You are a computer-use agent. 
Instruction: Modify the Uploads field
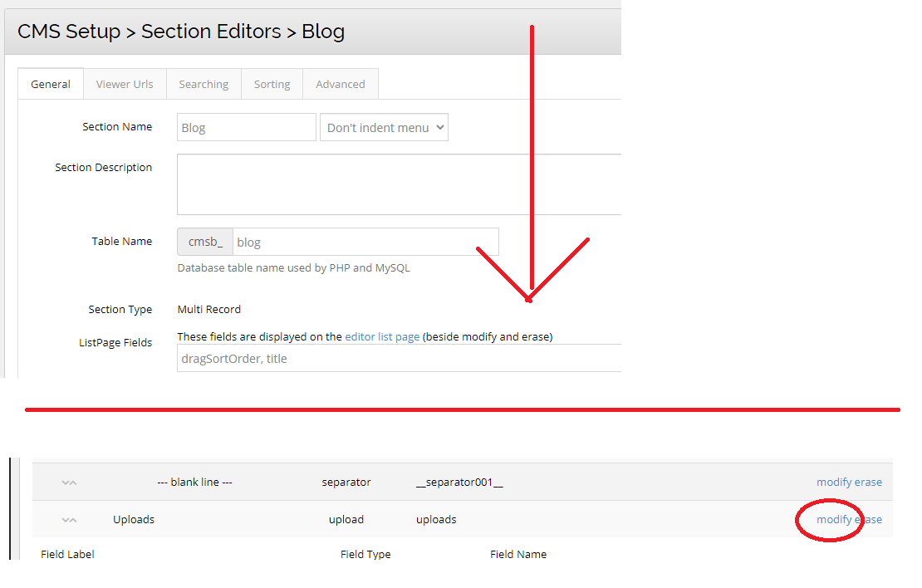(834, 519)
